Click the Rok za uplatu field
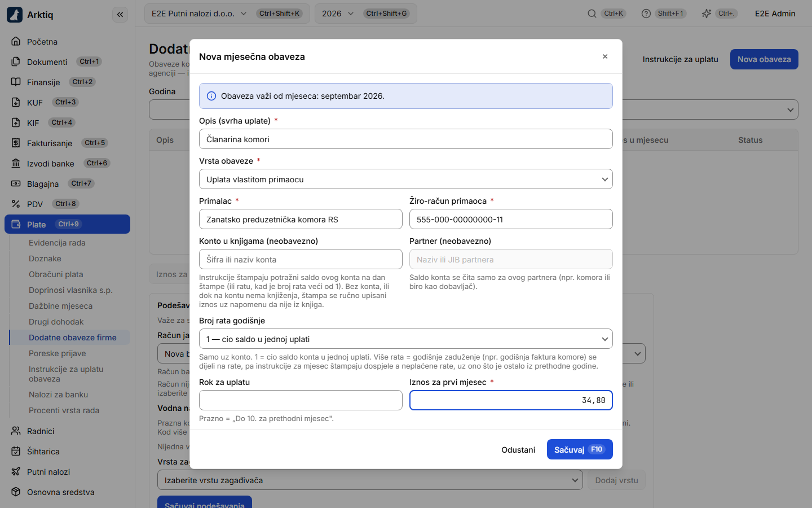The image size is (812, 508). [301, 400]
